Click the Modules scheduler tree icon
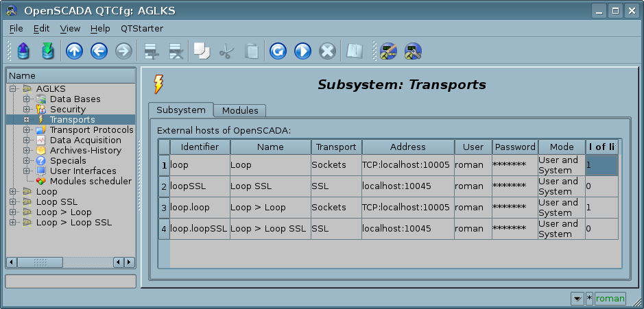Image resolution: width=644 pixels, height=309 pixels. (41, 182)
